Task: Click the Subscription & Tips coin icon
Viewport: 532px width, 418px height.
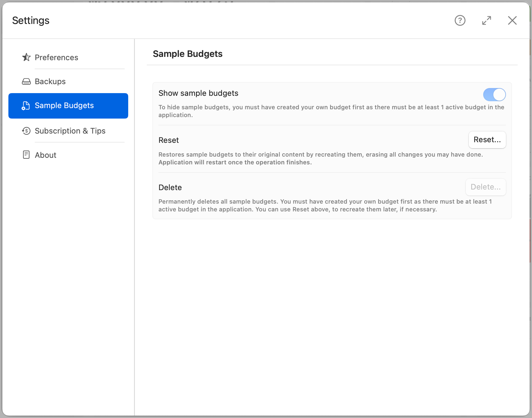Action: pyautogui.click(x=26, y=131)
